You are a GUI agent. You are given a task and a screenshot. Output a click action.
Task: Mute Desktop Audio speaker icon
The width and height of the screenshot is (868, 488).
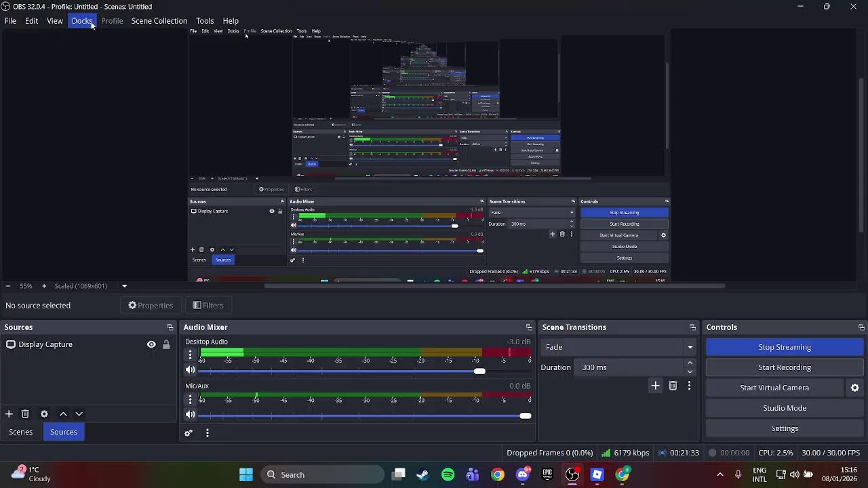[x=190, y=370]
